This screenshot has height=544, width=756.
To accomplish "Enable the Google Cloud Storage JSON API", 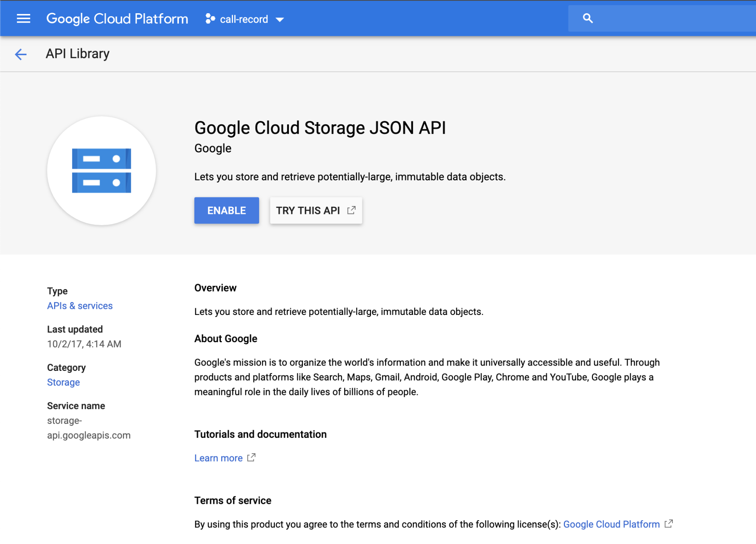I will [x=227, y=210].
